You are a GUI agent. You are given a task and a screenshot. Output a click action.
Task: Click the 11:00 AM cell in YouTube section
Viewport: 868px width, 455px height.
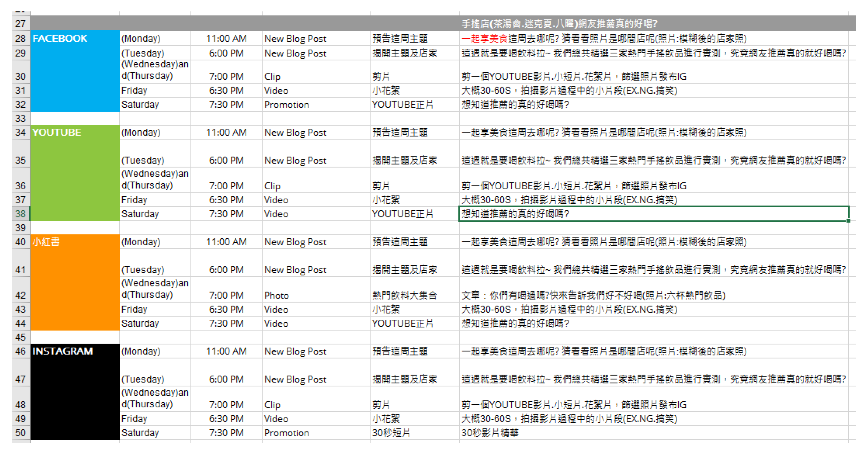pos(226,132)
